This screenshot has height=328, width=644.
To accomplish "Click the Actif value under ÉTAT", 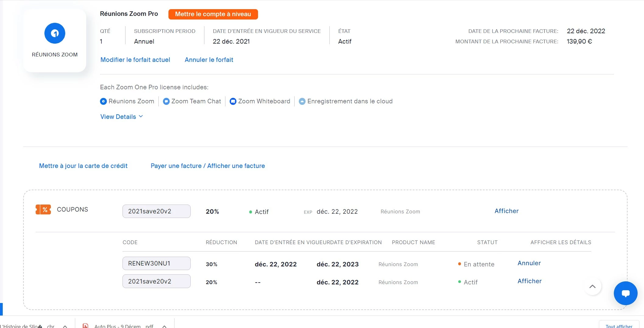I will (345, 41).
